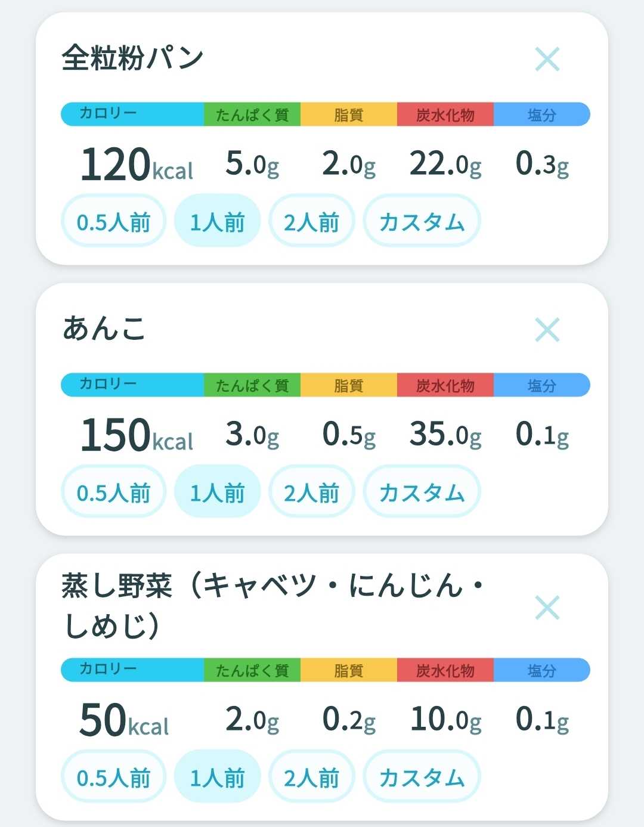Select 2人前 for 全粒粉パン
644x827 pixels.
(312, 222)
